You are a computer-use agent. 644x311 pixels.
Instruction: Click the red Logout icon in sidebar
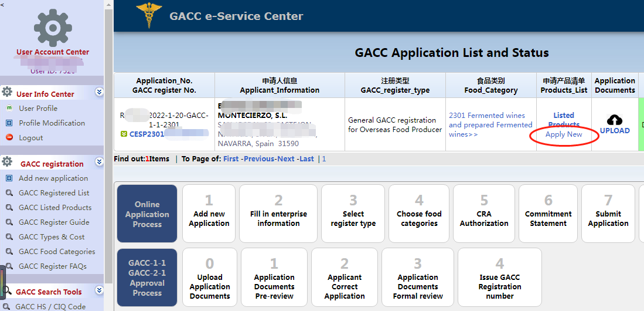[9, 138]
